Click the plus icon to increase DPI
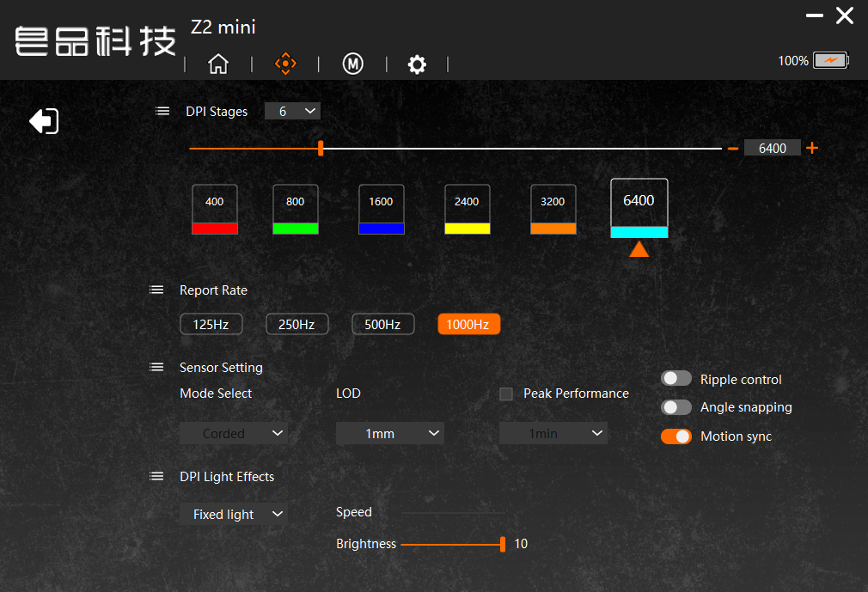Image resolution: width=868 pixels, height=592 pixels. (x=812, y=148)
